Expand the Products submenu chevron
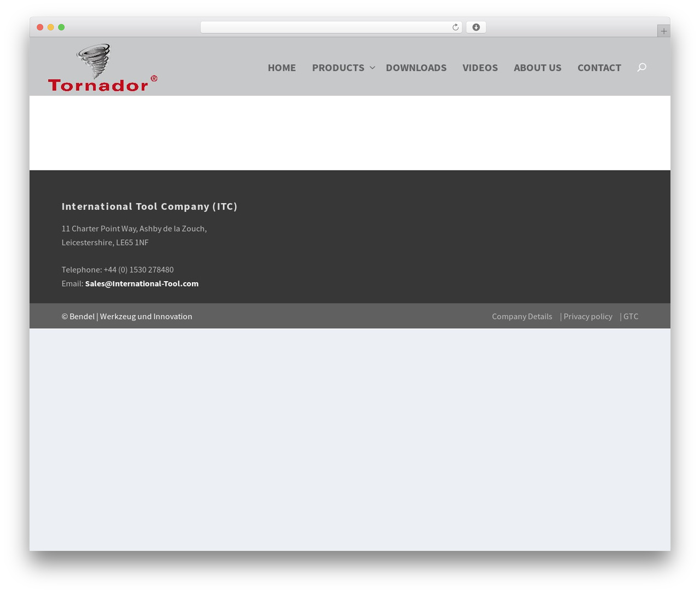 coord(372,67)
